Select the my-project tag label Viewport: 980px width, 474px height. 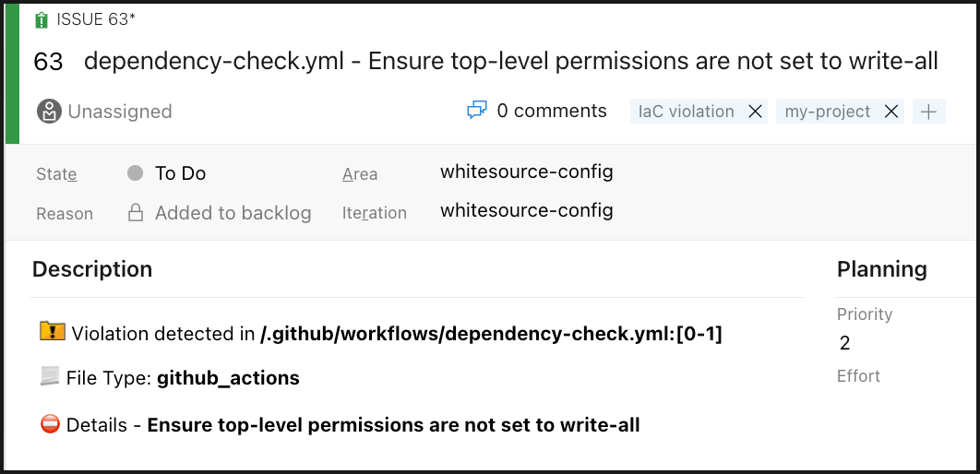828,112
